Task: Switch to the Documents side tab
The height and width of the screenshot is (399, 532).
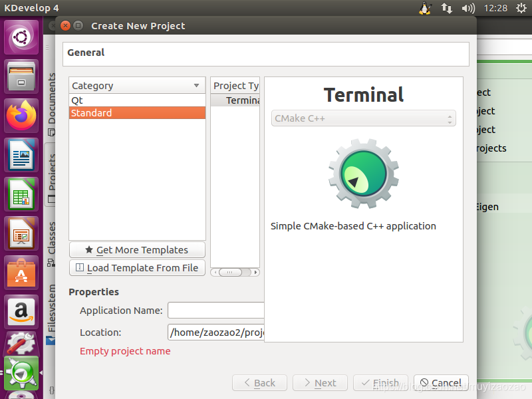Action: click(52, 104)
